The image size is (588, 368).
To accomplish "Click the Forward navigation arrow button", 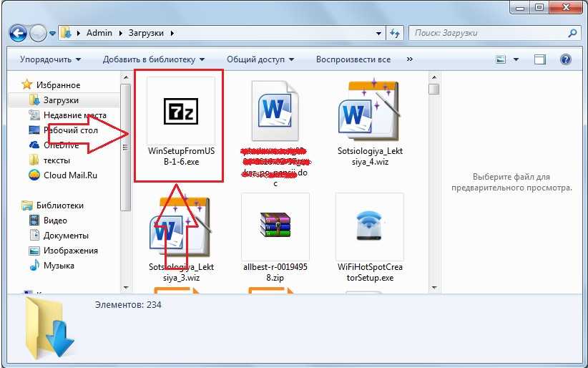I will coord(38,34).
